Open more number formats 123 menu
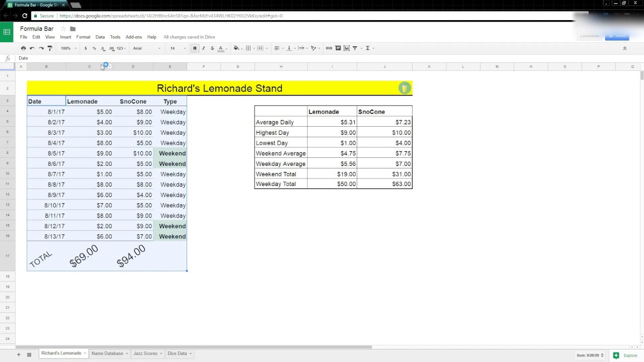The width and height of the screenshot is (644, 362). pyautogui.click(x=121, y=48)
